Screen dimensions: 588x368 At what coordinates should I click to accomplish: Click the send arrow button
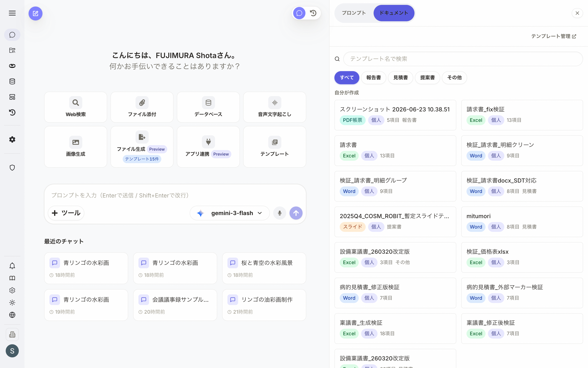coord(296,213)
